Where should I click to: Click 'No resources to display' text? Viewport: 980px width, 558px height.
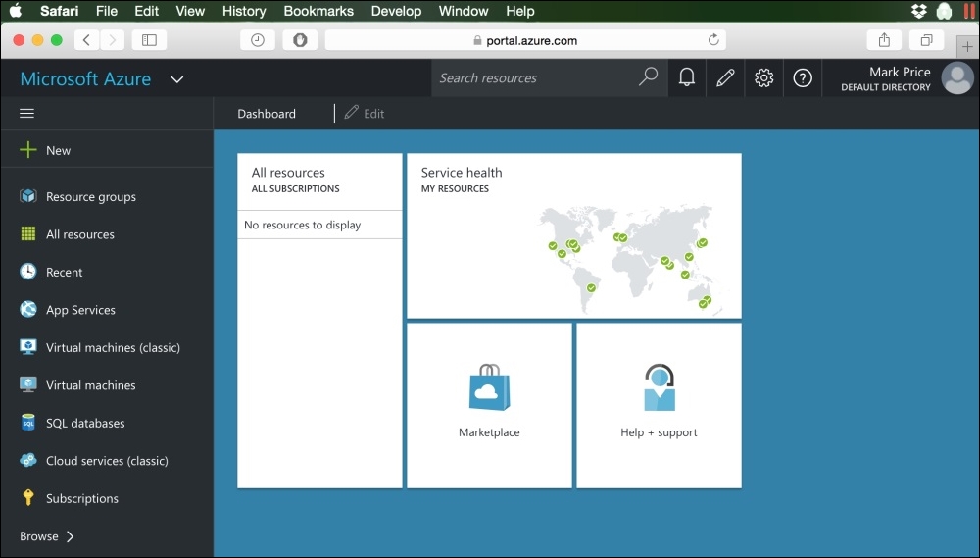[303, 225]
